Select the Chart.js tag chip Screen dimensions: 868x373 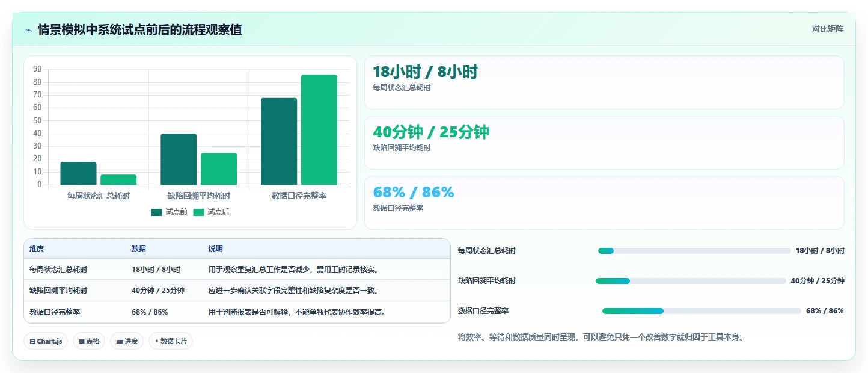point(46,341)
